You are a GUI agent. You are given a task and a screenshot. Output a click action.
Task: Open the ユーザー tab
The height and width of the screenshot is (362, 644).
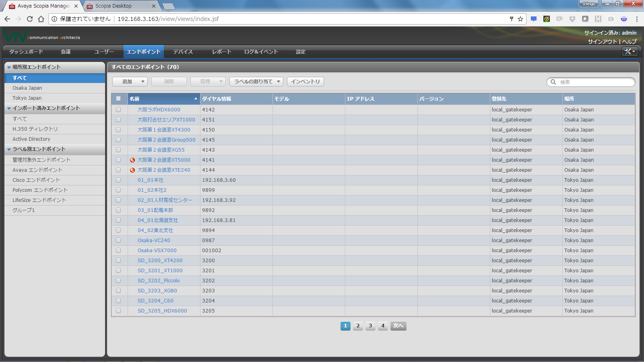coord(104,51)
